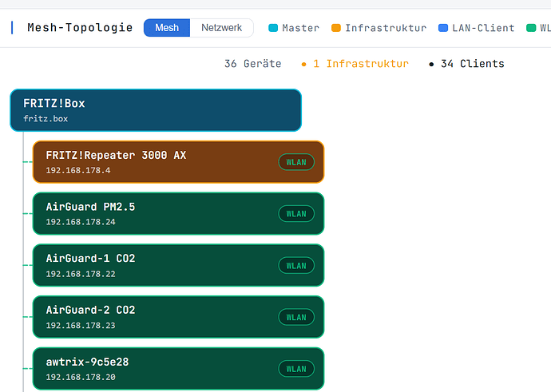Image resolution: width=551 pixels, height=392 pixels.
Task: Click WLAN badge on awtrix-9c5e28
Action: pos(296,369)
